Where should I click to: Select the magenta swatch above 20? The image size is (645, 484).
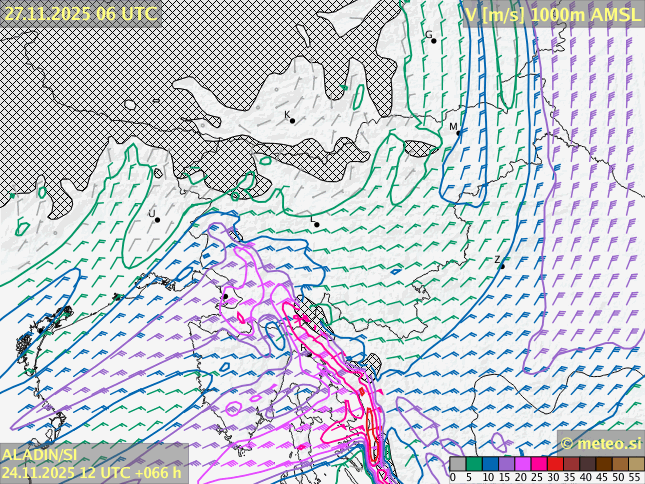522,464
